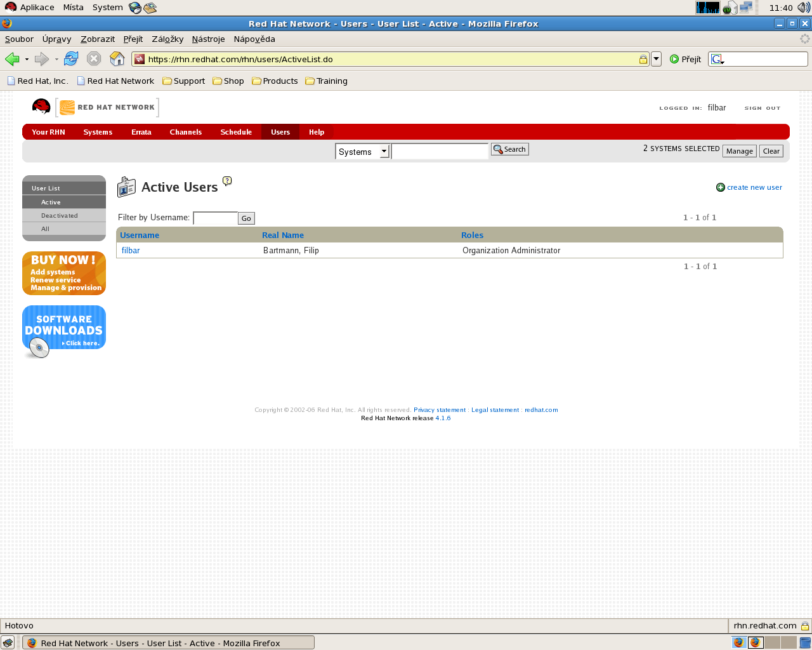
Task: Sort by the Username column header
Action: click(140, 235)
